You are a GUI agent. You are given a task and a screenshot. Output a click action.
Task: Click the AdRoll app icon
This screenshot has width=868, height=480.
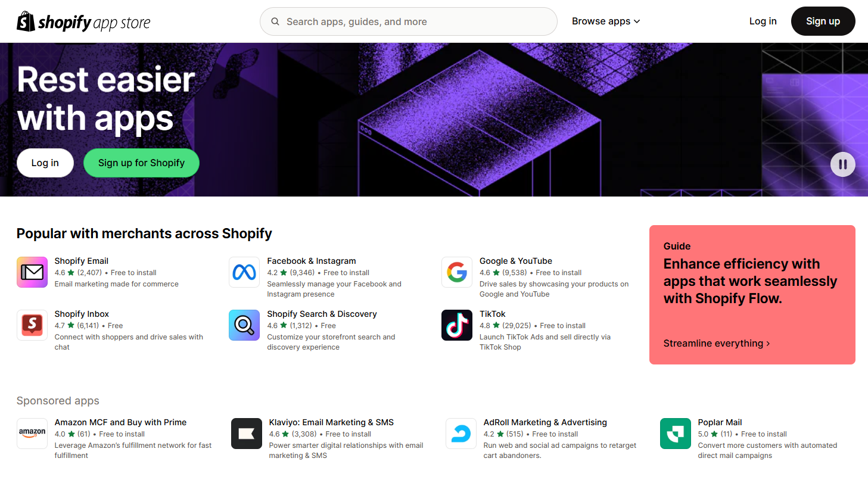click(x=461, y=434)
